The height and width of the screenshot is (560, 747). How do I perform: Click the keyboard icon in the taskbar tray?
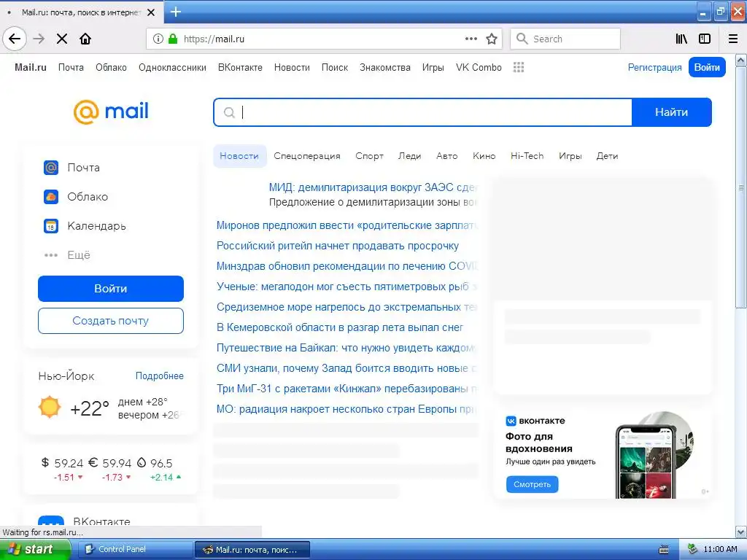point(664,550)
